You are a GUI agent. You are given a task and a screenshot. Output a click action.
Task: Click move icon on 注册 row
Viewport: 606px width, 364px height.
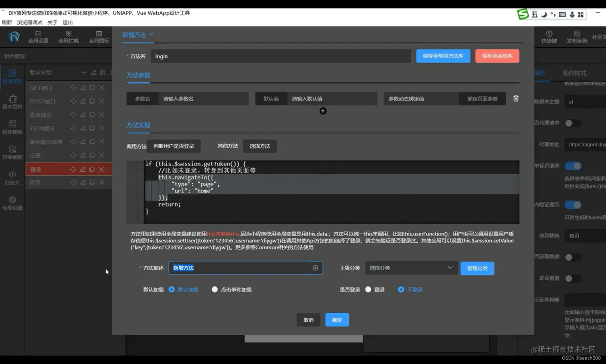[x=73, y=155]
